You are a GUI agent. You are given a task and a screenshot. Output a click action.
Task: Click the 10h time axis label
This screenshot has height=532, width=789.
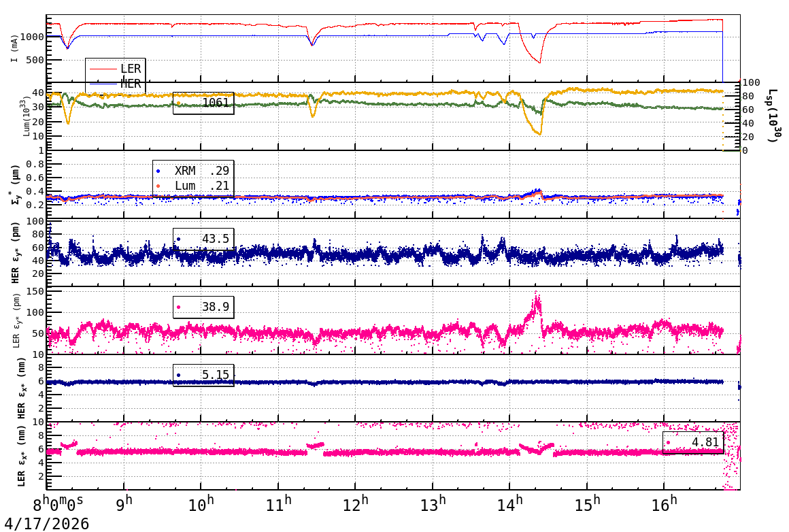201,504
